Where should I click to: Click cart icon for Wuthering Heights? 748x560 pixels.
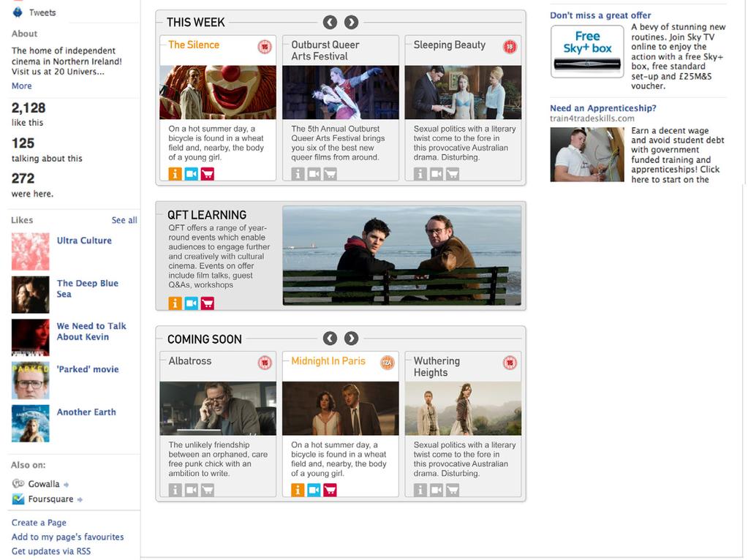(x=453, y=490)
